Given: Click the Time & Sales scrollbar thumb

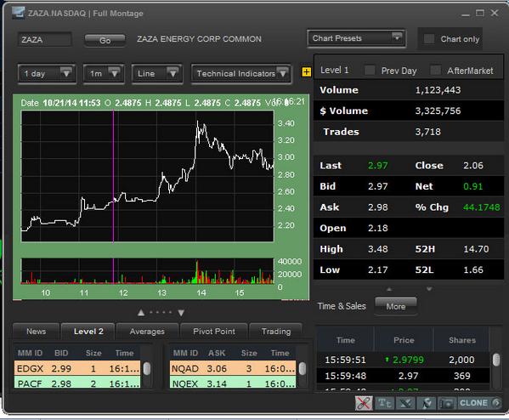Looking at the screenshot, I should [496, 360].
